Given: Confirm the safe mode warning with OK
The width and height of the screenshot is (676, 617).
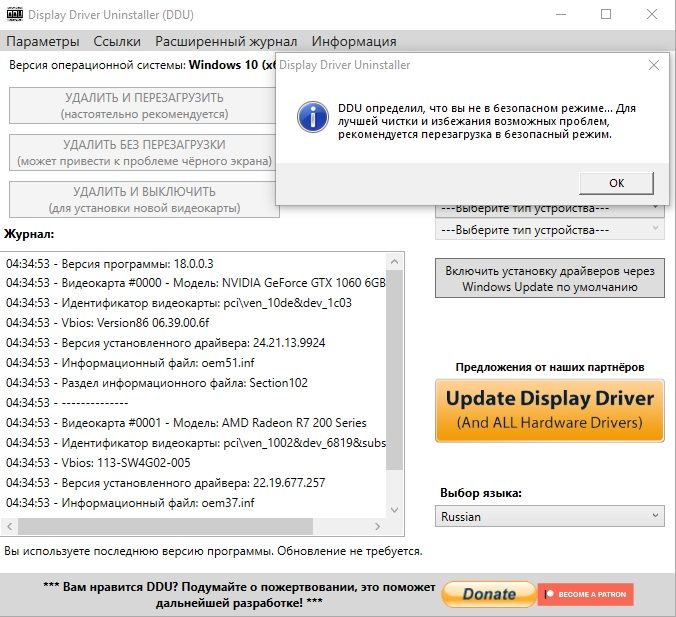Looking at the screenshot, I should click(x=616, y=183).
